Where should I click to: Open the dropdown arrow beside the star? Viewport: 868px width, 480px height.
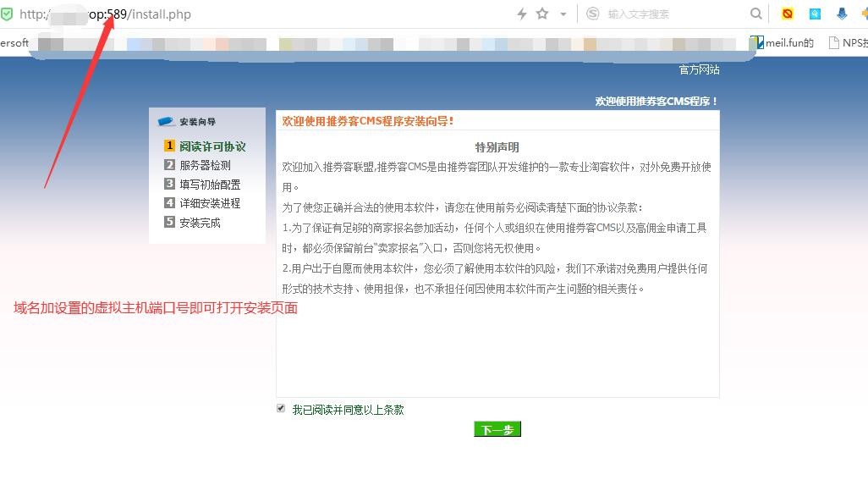(x=563, y=14)
